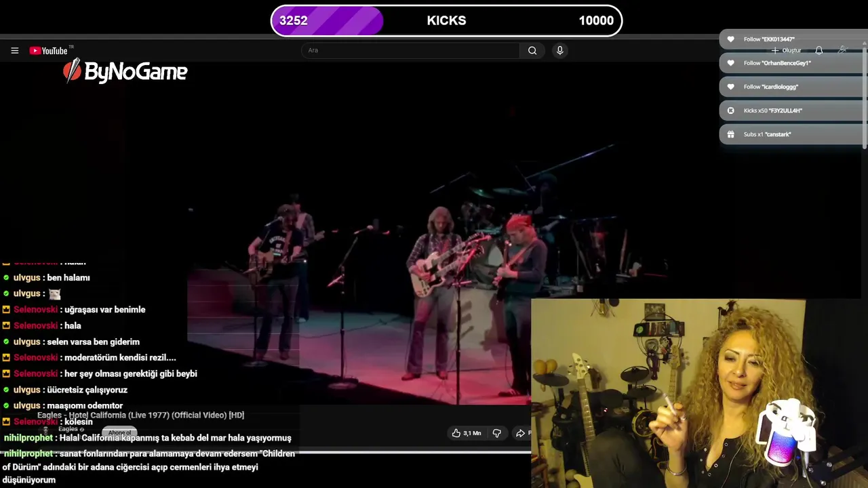
Task: Click the Oluştur create button
Action: [x=786, y=51]
